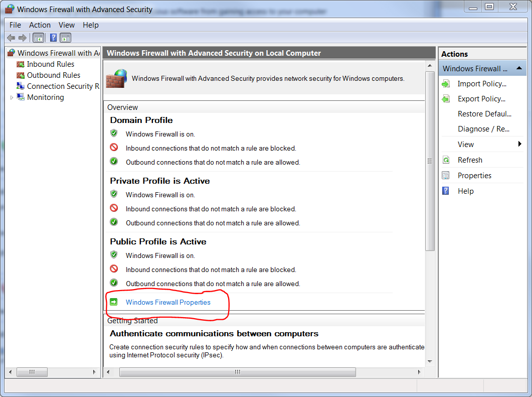Click the Properties icon in the Actions pane
The width and height of the screenshot is (532, 397).
[x=446, y=176]
